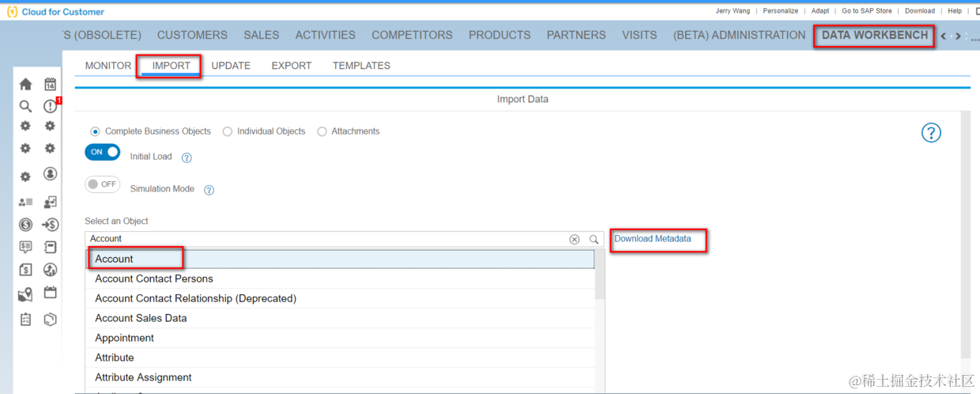Choose Account Contact Persons from list
980x394 pixels.
coord(340,278)
